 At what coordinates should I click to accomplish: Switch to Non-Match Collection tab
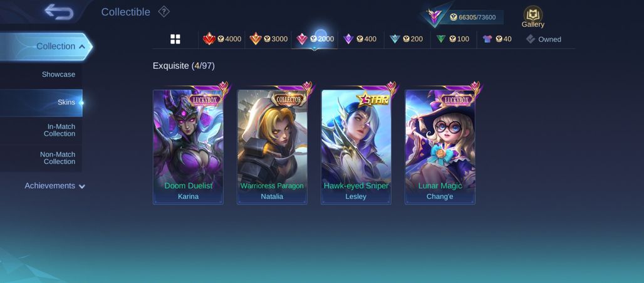41,158
